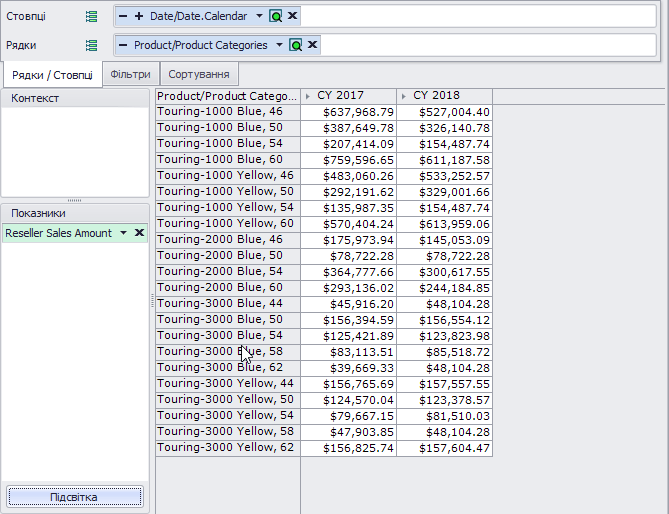Select row Touring-1000 Blue, 46
This screenshot has width=669, height=514.
(x=228, y=112)
